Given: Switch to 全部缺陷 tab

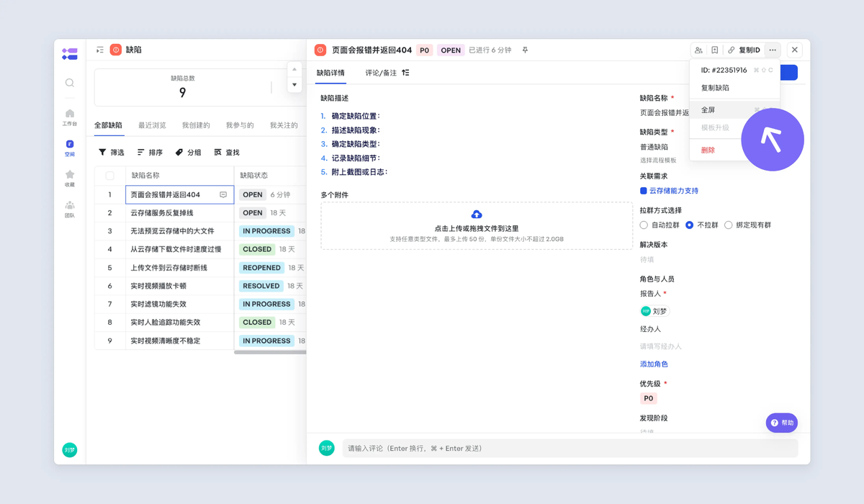Looking at the screenshot, I should (109, 125).
